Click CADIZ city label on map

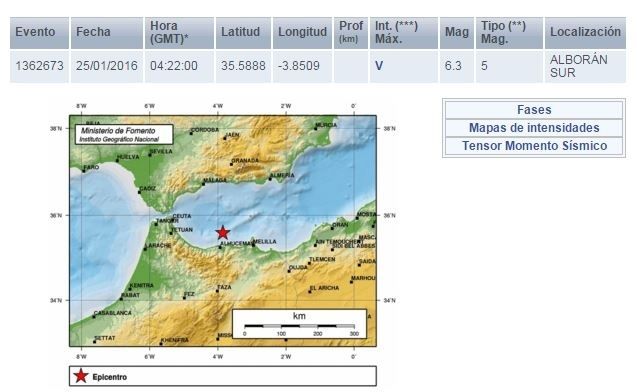click(x=147, y=189)
